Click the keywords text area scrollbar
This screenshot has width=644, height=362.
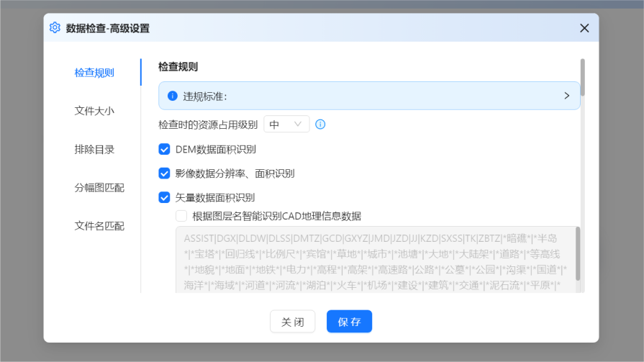(578, 253)
